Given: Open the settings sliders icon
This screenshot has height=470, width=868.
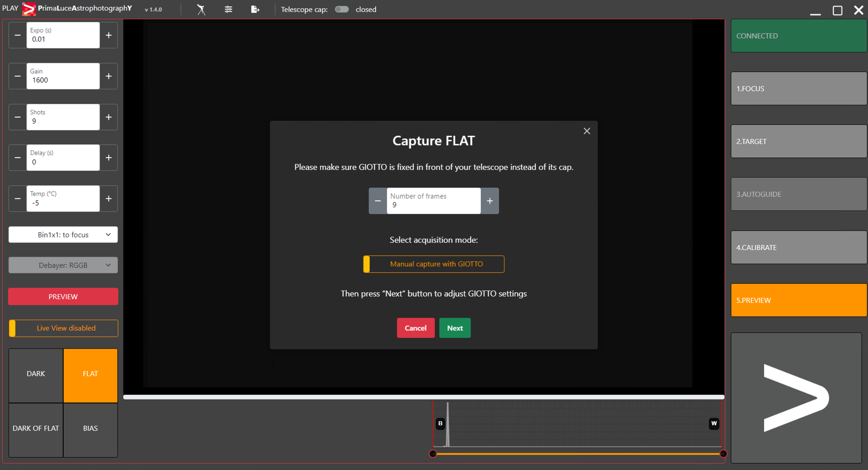Looking at the screenshot, I should 228,9.
